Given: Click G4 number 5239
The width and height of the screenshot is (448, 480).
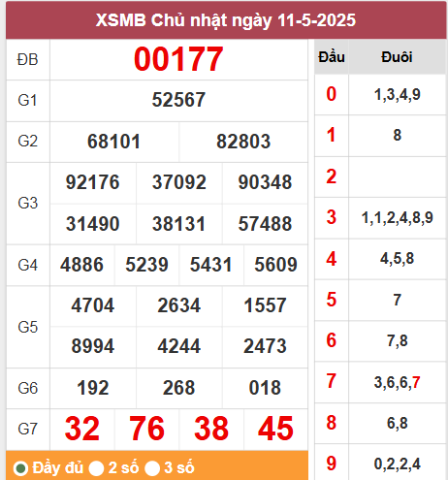Looking at the screenshot, I should point(146,265).
